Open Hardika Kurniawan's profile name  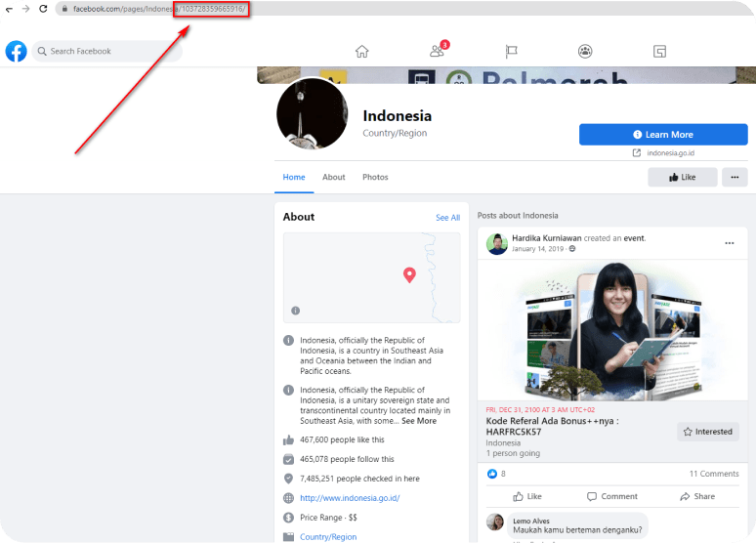pos(546,238)
